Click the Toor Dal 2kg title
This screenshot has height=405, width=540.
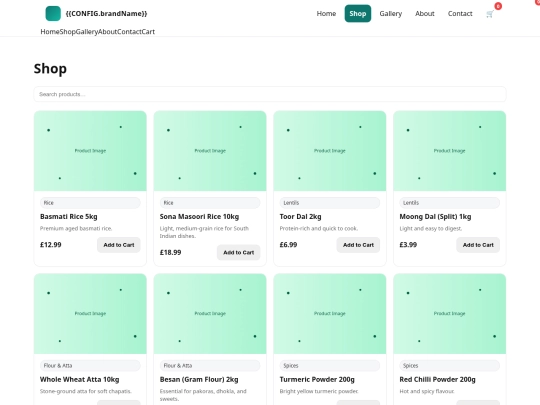click(300, 217)
